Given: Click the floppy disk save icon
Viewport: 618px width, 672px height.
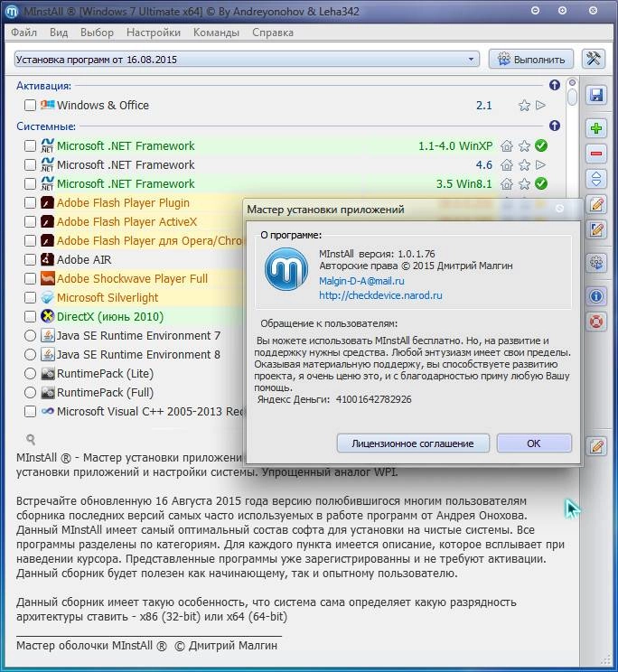Looking at the screenshot, I should (x=596, y=95).
